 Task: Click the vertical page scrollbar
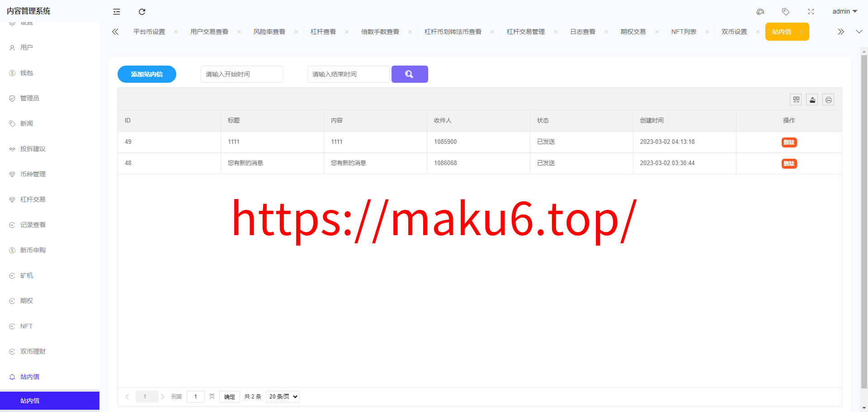(864, 222)
